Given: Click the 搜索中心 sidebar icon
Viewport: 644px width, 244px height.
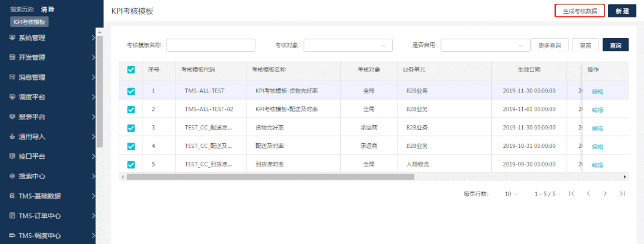Looking at the screenshot, I should click(13, 176).
